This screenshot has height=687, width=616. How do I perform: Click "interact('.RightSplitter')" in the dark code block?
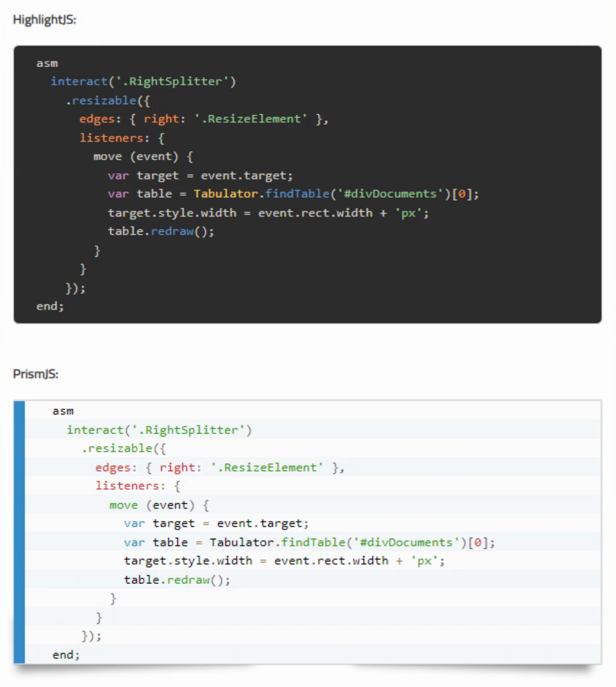pos(143,82)
